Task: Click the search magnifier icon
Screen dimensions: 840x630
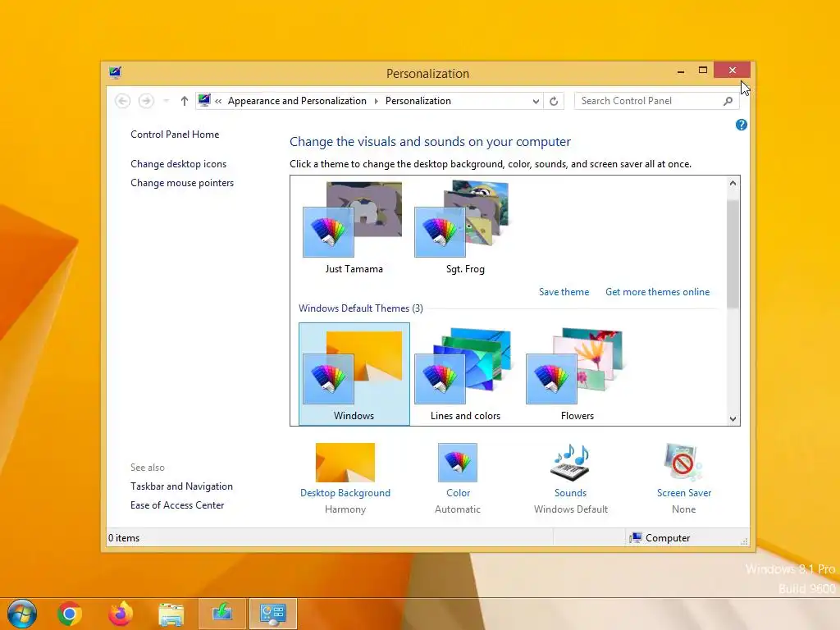Action: click(728, 101)
